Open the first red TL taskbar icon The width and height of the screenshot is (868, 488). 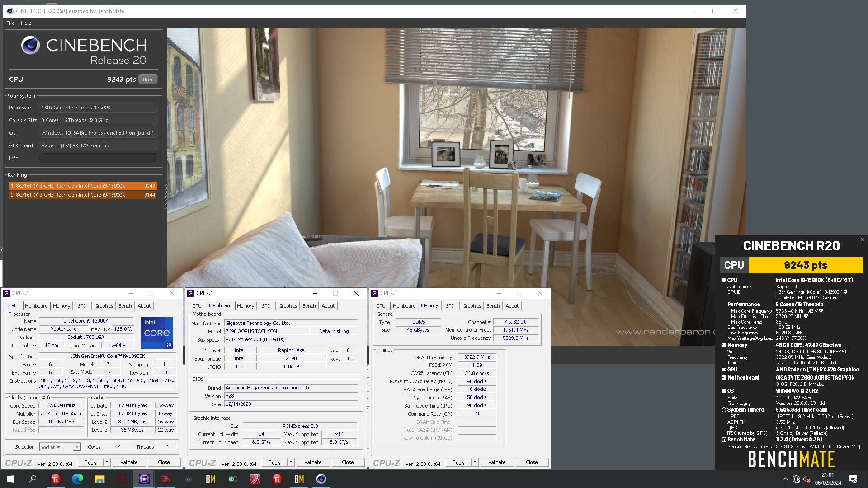point(56,479)
